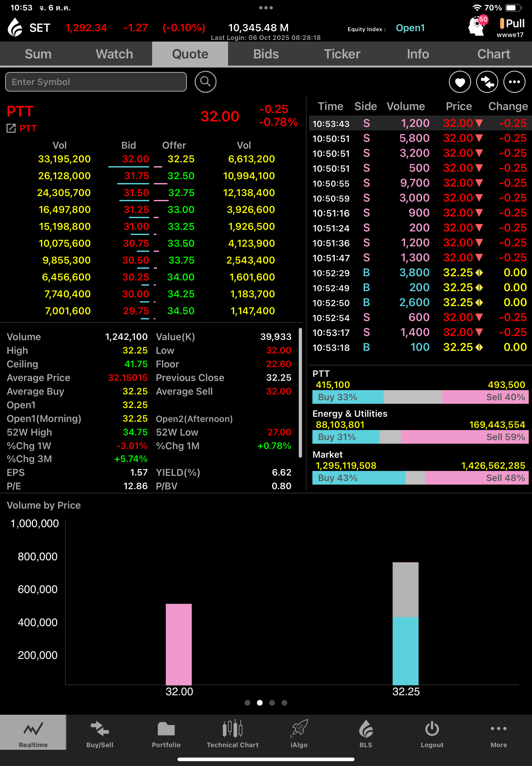Tap the Volume by Price heading
Viewport: 532px width, 766px height.
tap(44, 505)
